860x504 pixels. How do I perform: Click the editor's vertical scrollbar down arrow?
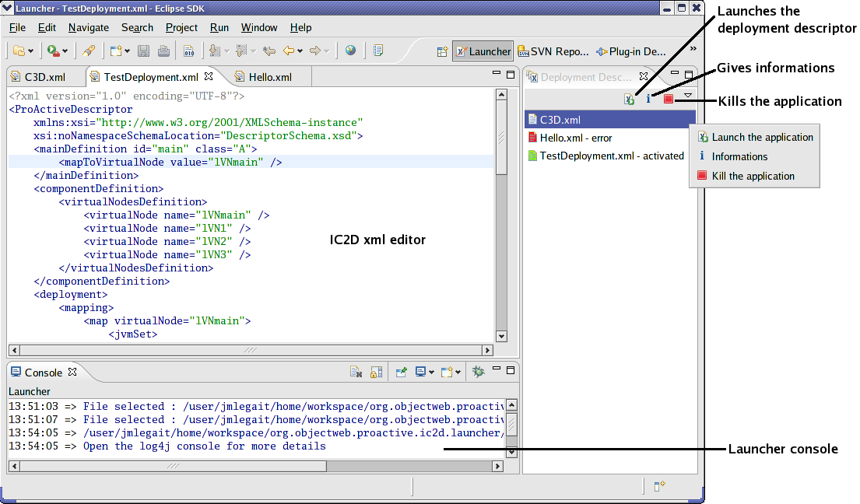tap(501, 336)
